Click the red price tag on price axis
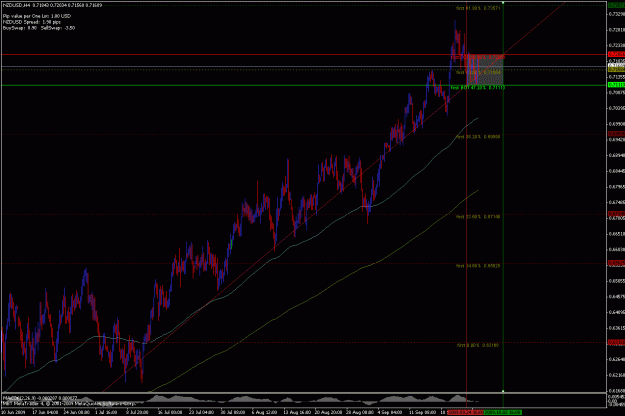The width and height of the screenshot is (625, 416). 616,54
